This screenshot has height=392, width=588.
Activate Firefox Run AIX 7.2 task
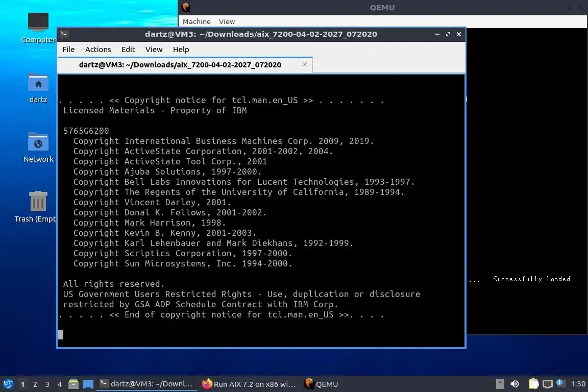pyautogui.click(x=249, y=384)
